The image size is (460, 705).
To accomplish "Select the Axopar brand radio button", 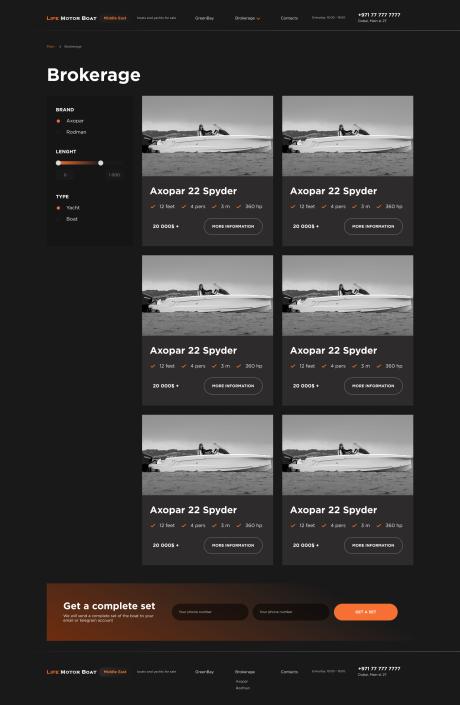I will 58,121.
